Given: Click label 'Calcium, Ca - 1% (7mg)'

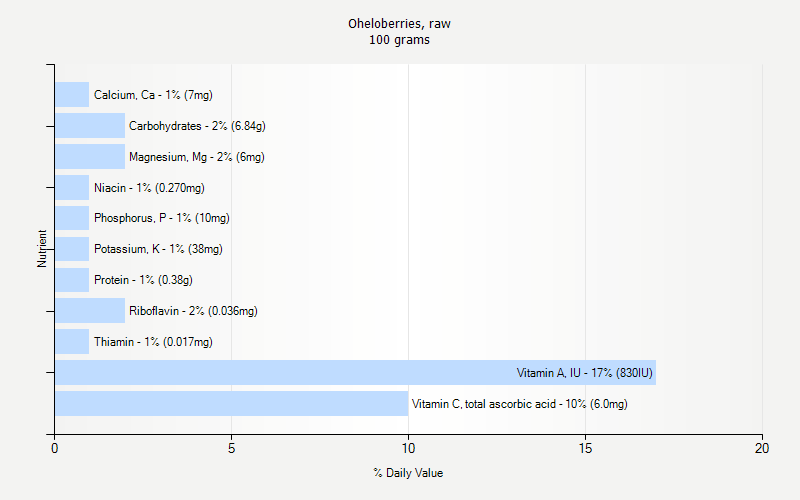Looking at the screenshot, I should [x=153, y=95].
